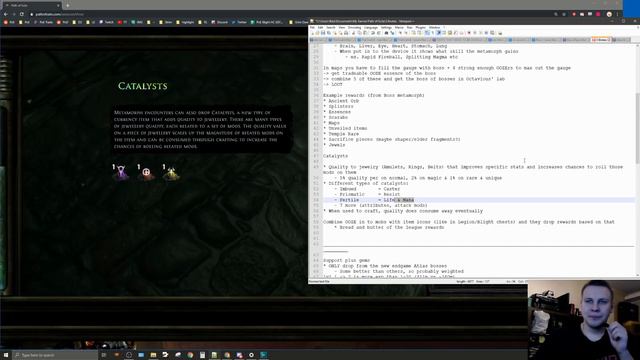Image resolution: width=640 pixels, height=360 pixels.
Task: Click the Copy icon in Notepad++ toolbar
Action: [360, 33]
